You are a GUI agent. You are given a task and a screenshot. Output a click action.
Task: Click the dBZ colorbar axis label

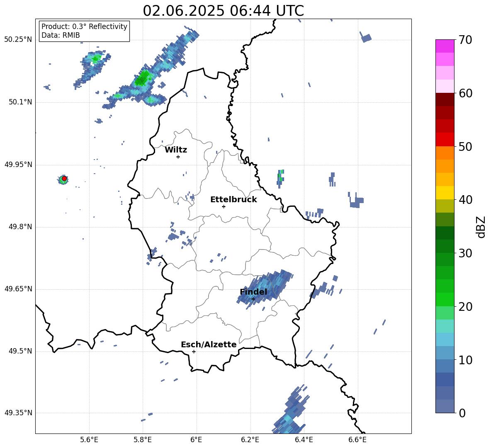pyautogui.click(x=481, y=227)
